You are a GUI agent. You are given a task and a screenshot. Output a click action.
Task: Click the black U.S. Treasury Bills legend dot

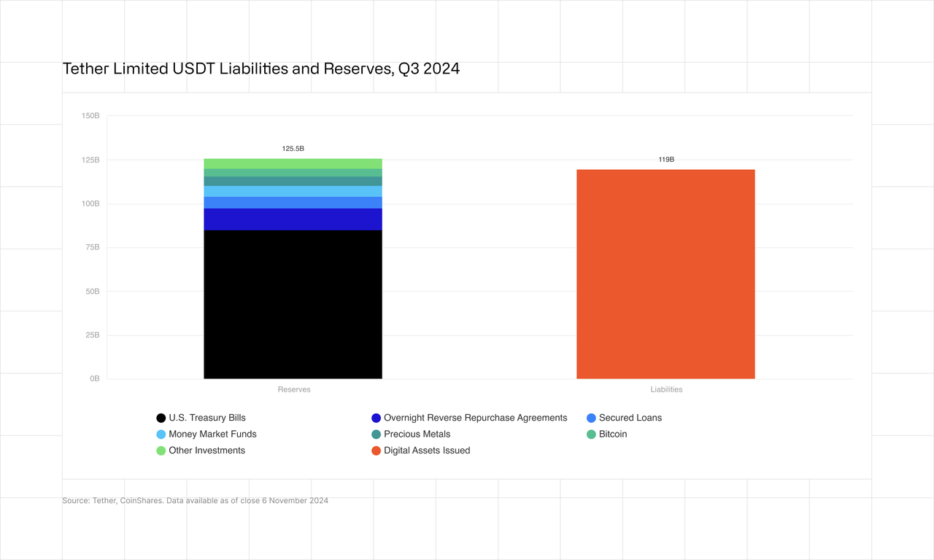tap(161, 419)
